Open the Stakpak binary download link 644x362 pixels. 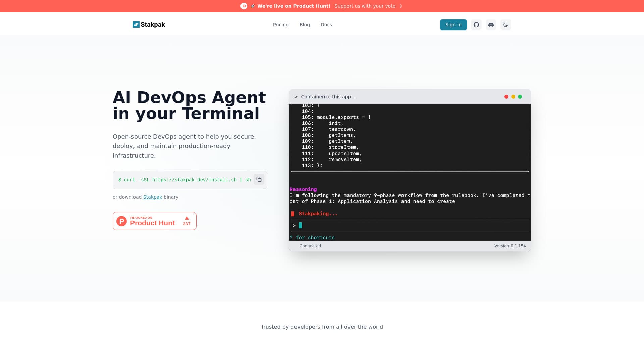(x=153, y=197)
